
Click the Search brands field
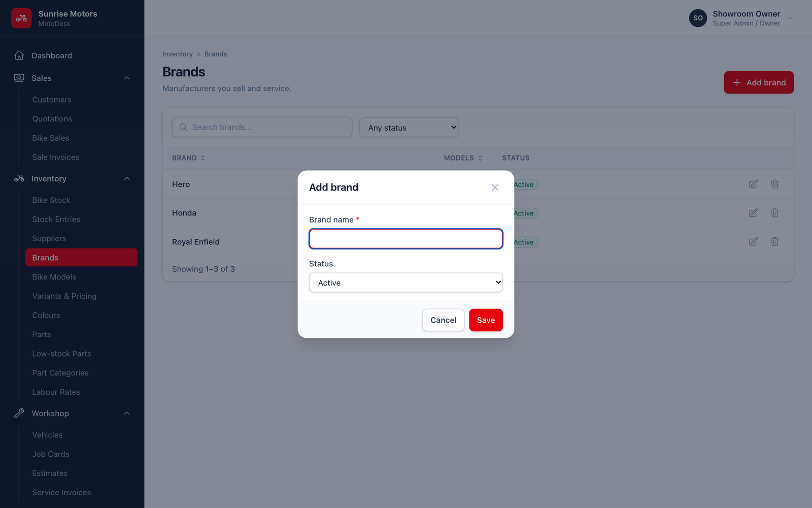click(x=262, y=127)
